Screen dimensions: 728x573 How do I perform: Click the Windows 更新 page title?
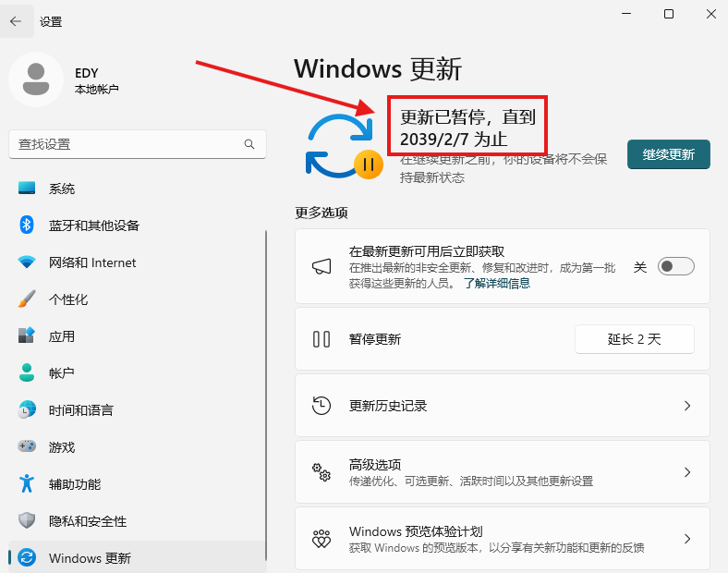[x=378, y=68]
